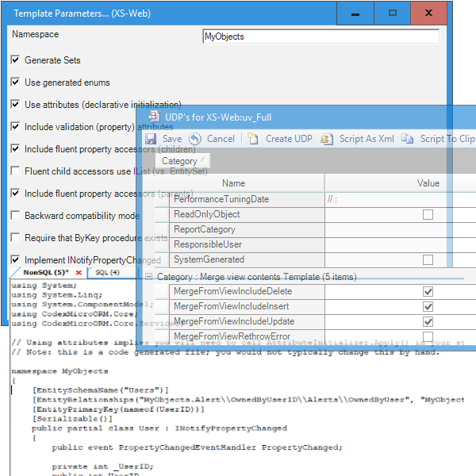Click the Script To Clipboard icon

(x=408, y=139)
